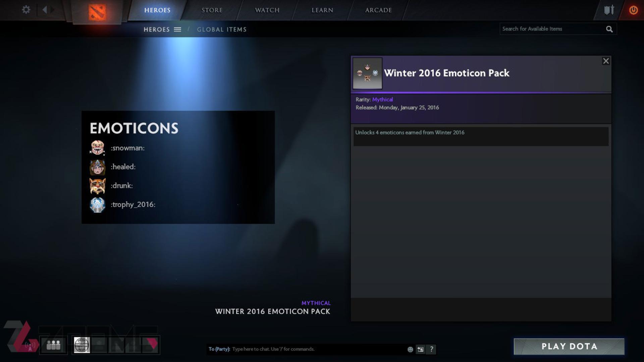This screenshot has width=644, height=362.
Task: Open the Learn tab
Action: point(322,10)
